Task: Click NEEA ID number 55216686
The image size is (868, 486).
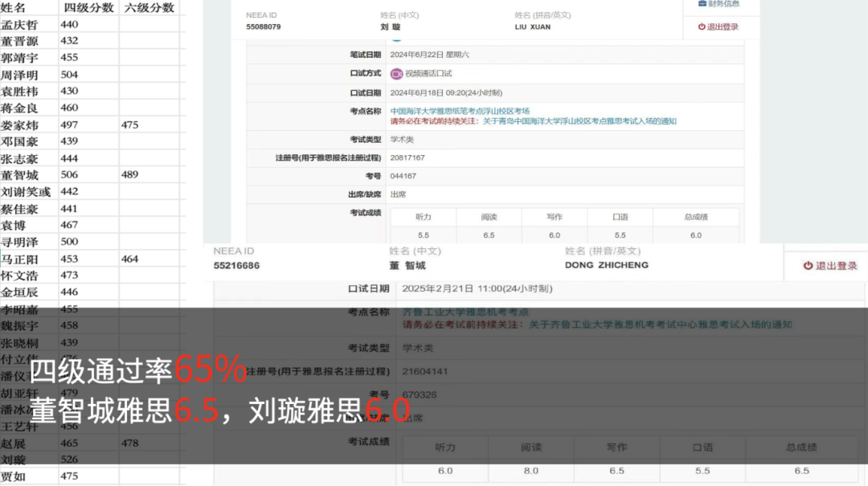Action: coord(236,266)
